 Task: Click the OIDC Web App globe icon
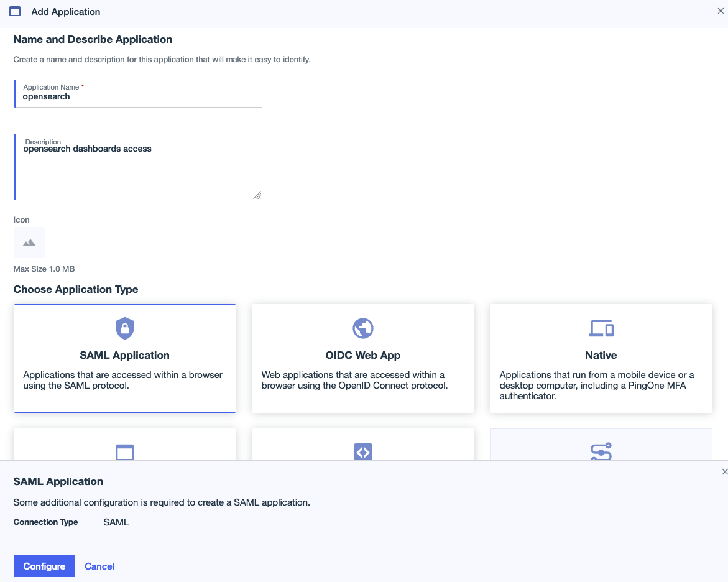[362, 328]
